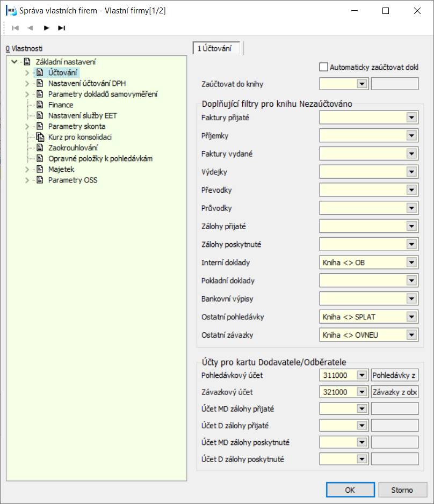
Task: Open Účet MD zálohy přijaté dropdown
Action: pyautogui.click(x=362, y=408)
